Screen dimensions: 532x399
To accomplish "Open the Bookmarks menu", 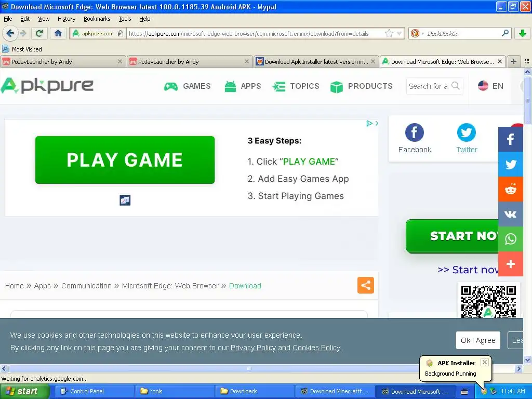I will [x=97, y=19].
